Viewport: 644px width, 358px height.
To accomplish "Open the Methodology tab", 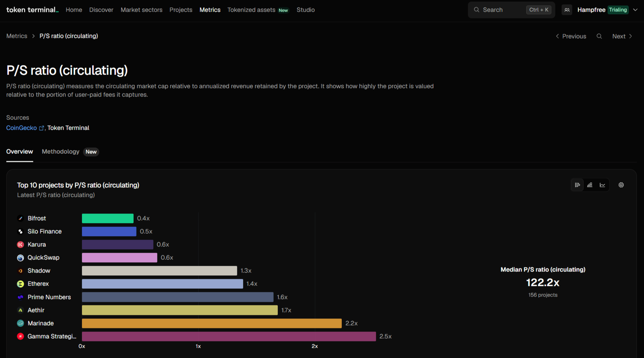I will pyautogui.click(x=60, y=152).
